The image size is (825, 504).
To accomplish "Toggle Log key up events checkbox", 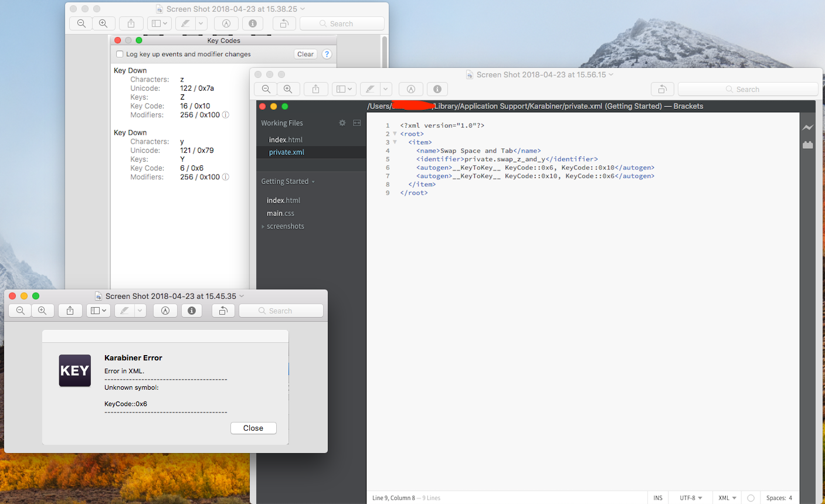I will pos(120,54).
